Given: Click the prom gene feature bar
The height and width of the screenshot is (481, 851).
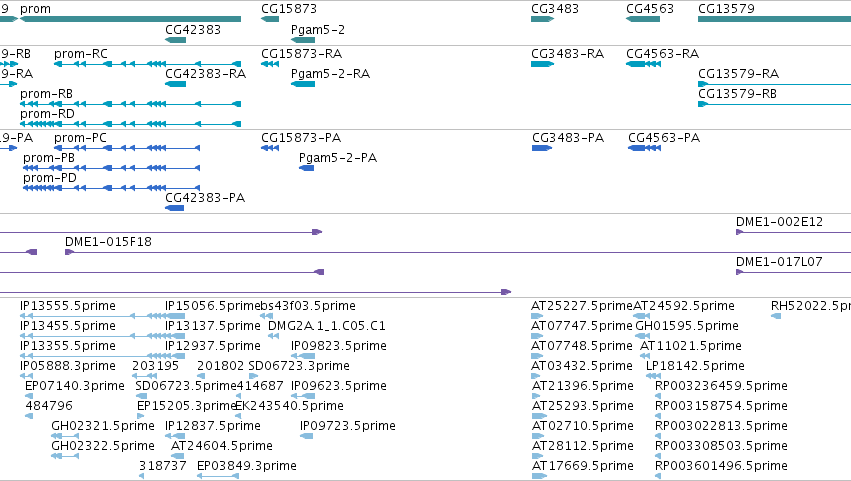Looking at the screenshot, I should 130,19.
